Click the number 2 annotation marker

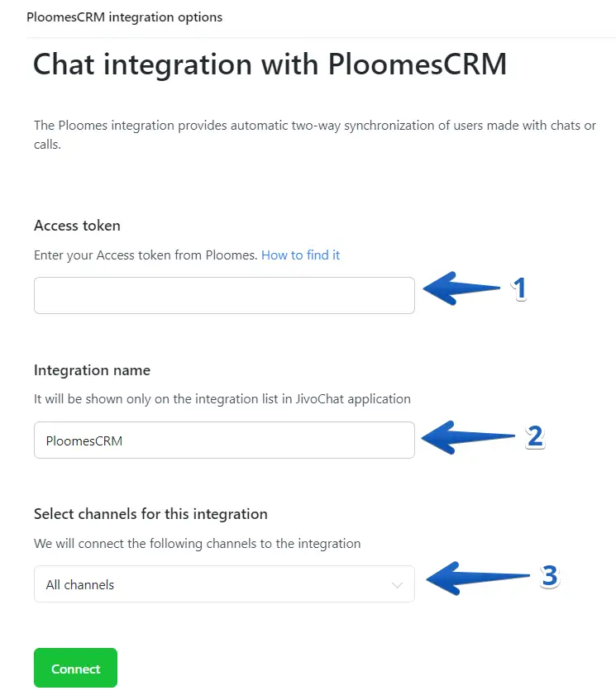(535, 436)
